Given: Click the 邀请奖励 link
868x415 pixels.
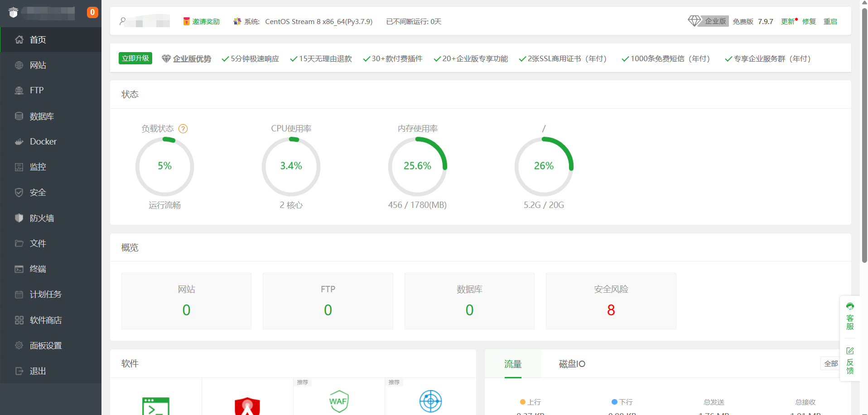Looking at the screenshot, I should coord(206,21).
